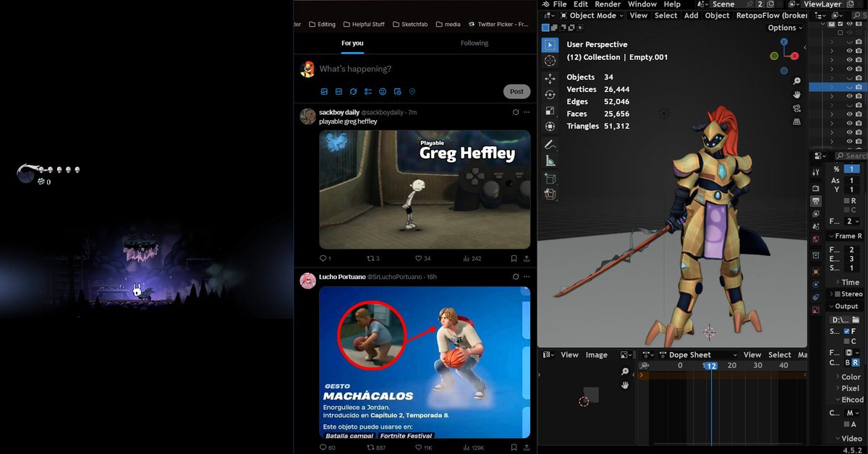
Task: Toggle camera view gizmo in viewport
Action: point(796,108)
